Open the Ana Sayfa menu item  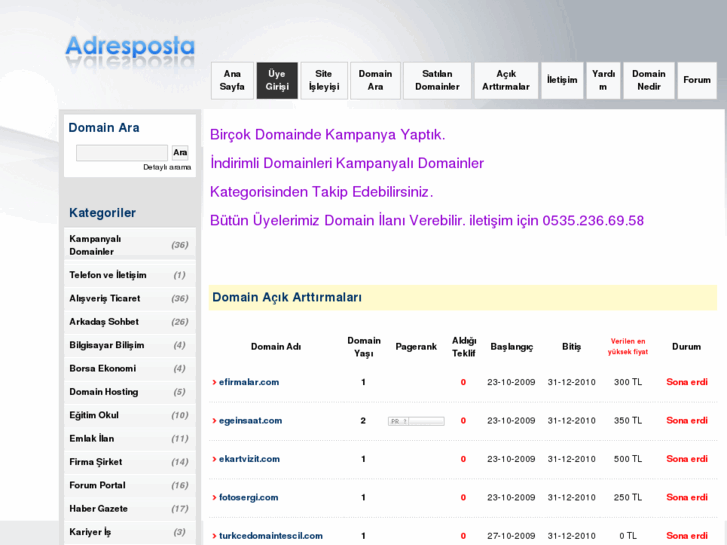232,80
